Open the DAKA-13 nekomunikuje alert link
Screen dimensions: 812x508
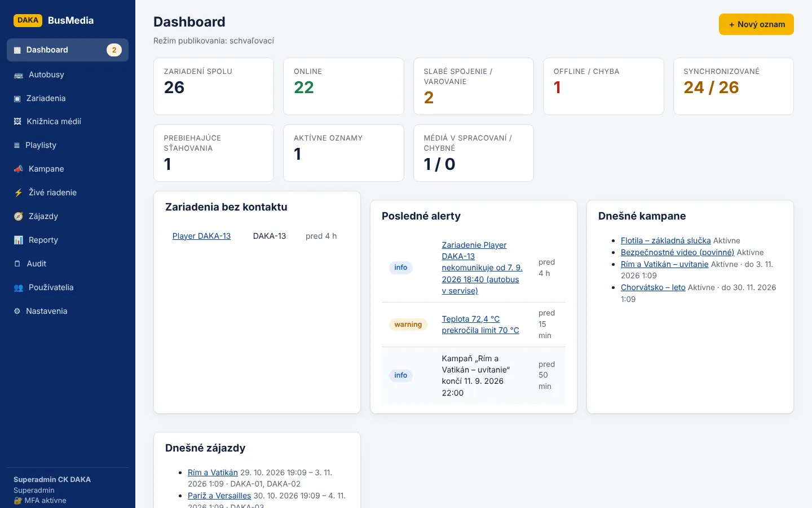pos(482,268)
